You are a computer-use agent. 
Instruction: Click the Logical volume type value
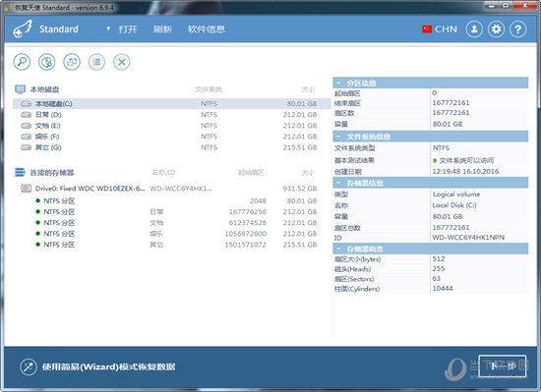point(456,195)
